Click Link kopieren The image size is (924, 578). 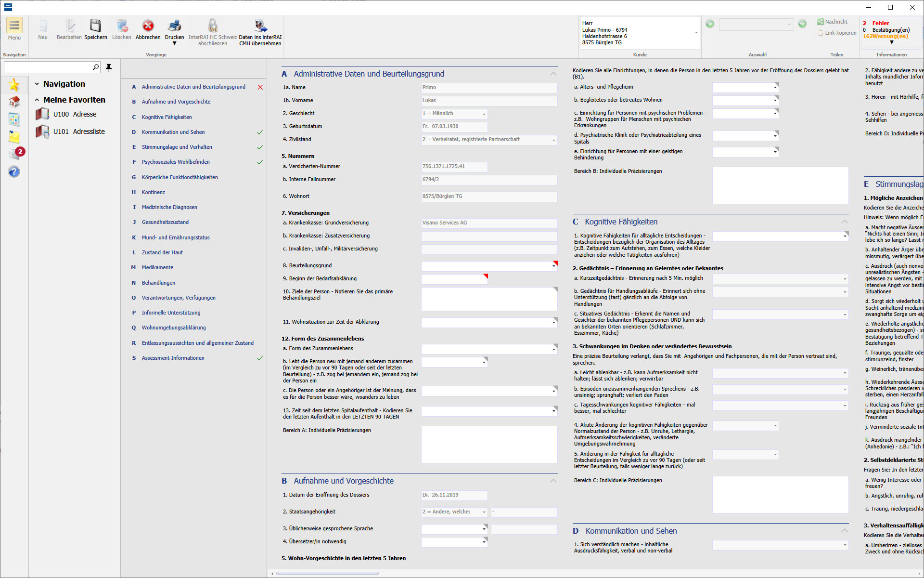(x=837, y=33)
